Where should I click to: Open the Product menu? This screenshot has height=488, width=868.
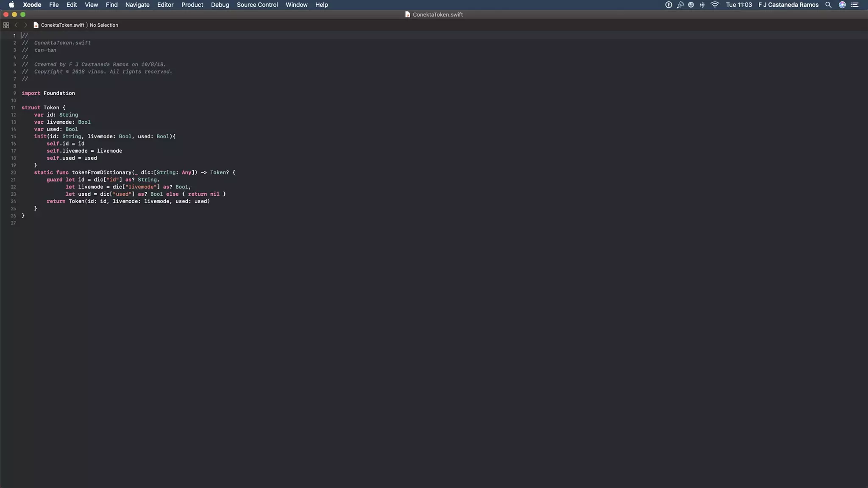tap(192, 5)
